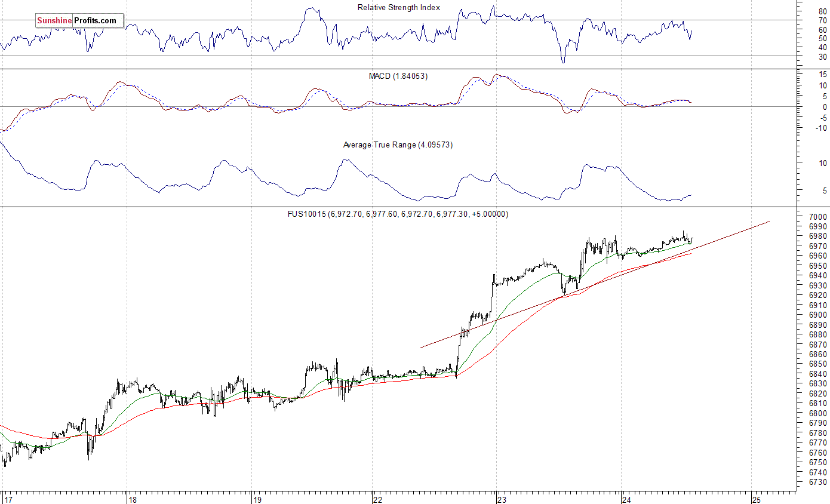Click the 6970 price axis value
This screenshot has width=830, height=504.
click(817, 246)
